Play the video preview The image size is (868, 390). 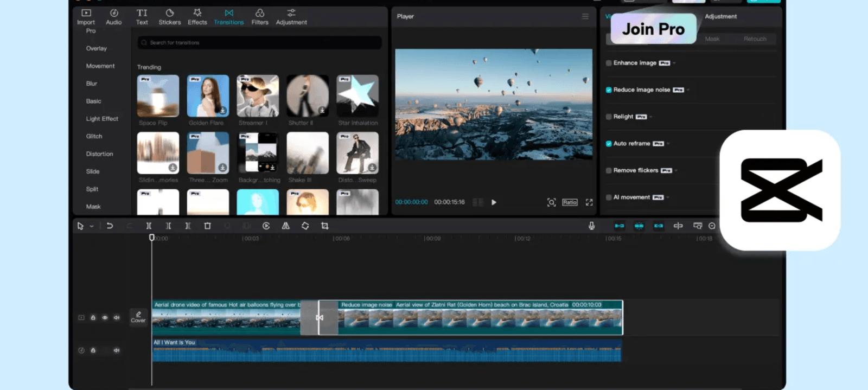[494, 202]
